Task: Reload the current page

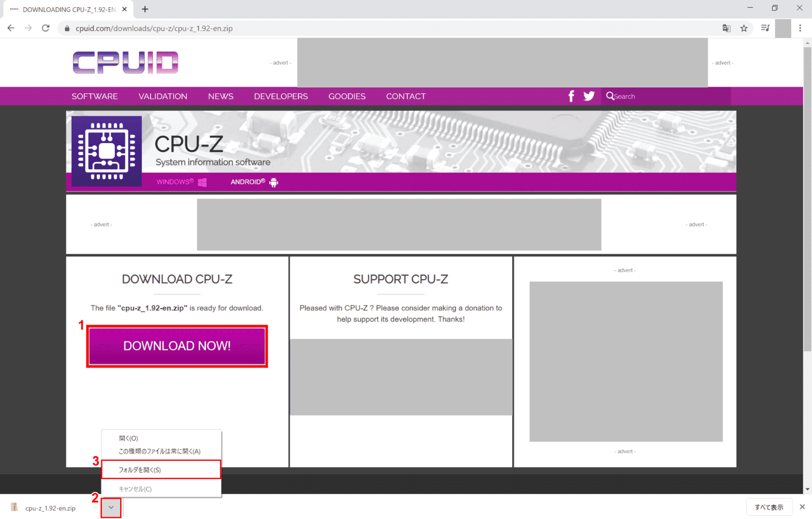Action: pos(46,28)
